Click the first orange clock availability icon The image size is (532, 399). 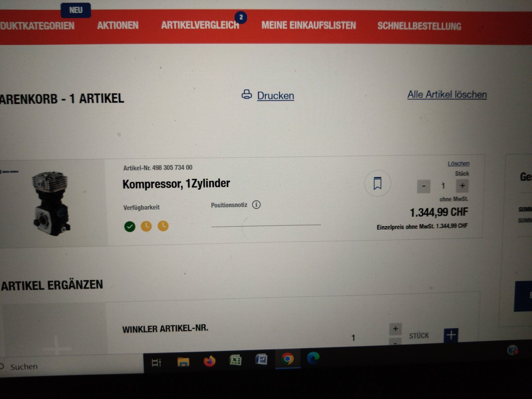click(146, 226)
